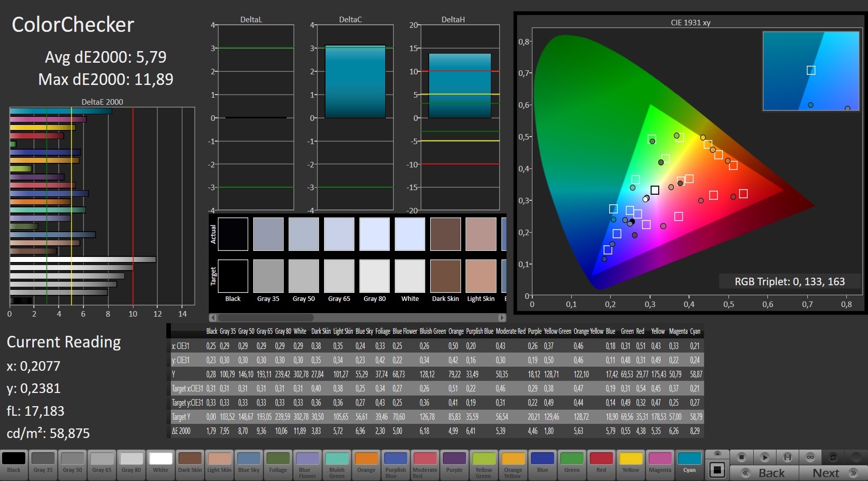Click the black square pattern window icon
Image resolution: width=868 pixels, height=481 pixels.
(x=717, y=470)
